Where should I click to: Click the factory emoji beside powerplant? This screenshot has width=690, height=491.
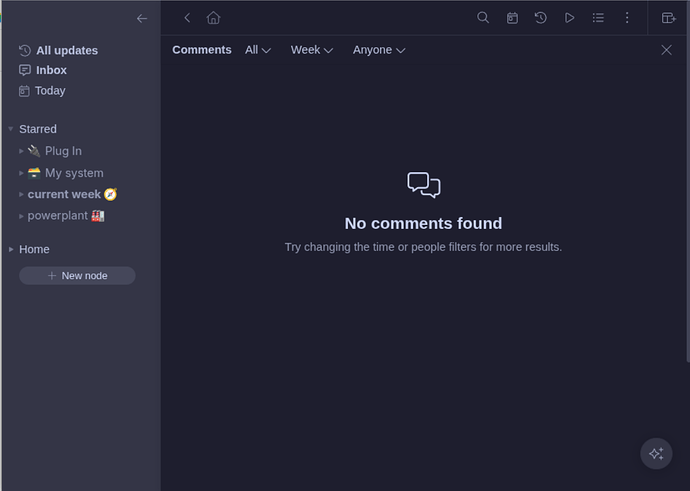(x=98, y=216)
